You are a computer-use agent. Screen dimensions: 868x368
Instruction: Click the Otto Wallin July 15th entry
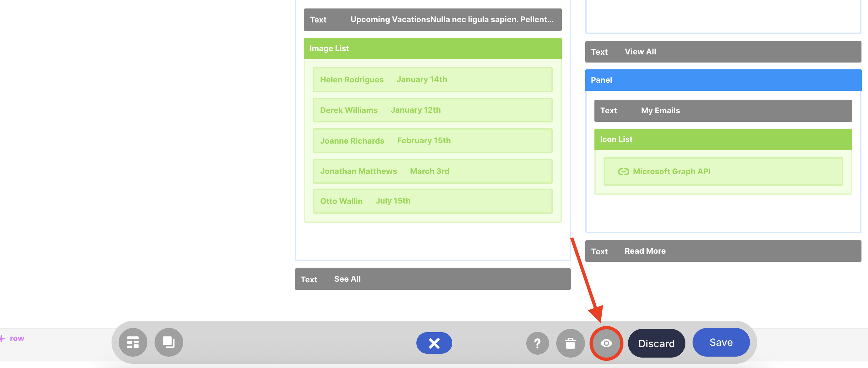432,201
